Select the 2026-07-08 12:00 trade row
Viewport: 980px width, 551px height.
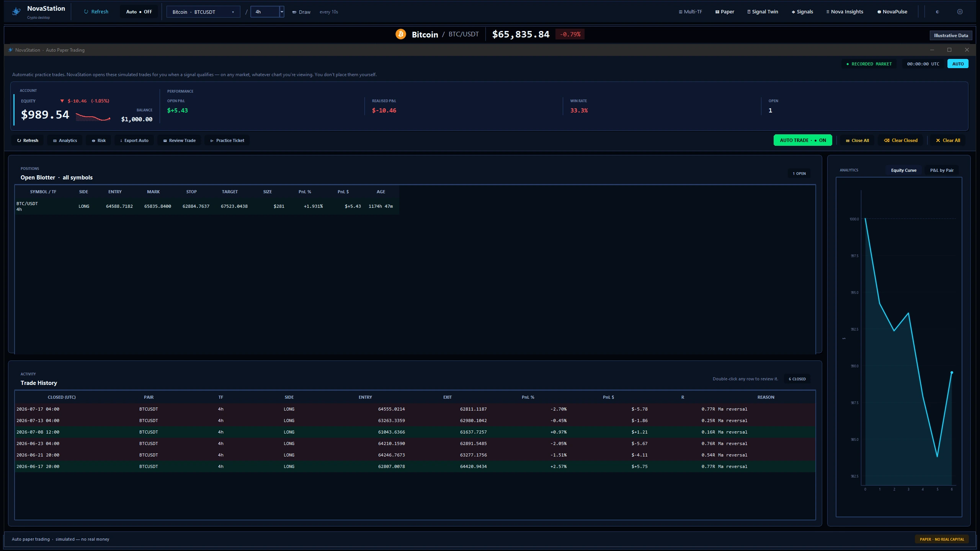[x=415, y=432]
